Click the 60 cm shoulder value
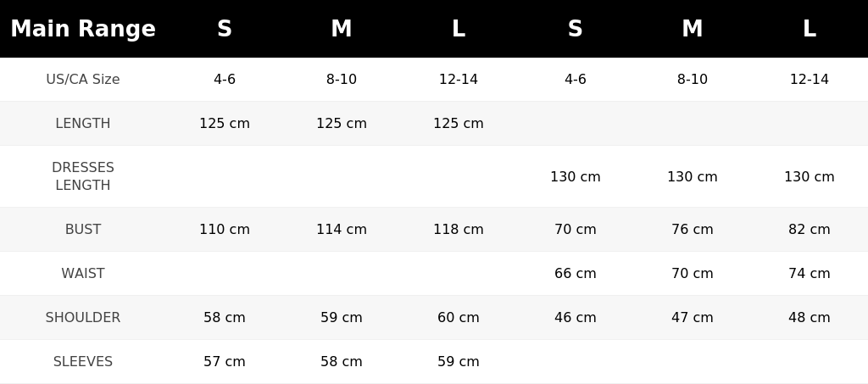 pyautogui.click(x=459, y=318)
